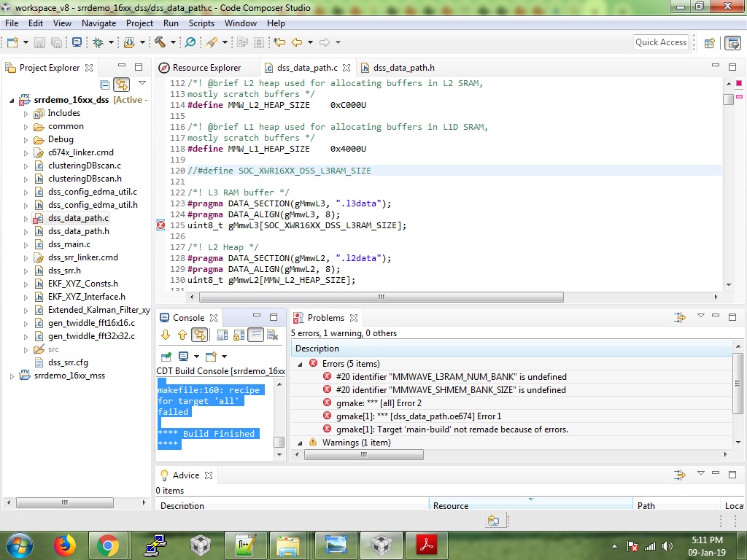
Task: Go to last edit location icon
Action: point(279,42)
